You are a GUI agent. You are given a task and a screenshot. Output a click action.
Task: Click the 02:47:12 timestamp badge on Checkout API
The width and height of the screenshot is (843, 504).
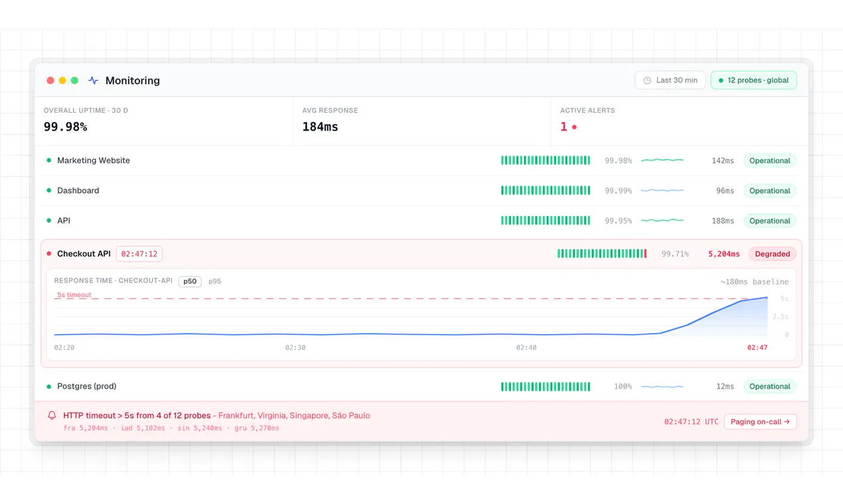point(139,254)
